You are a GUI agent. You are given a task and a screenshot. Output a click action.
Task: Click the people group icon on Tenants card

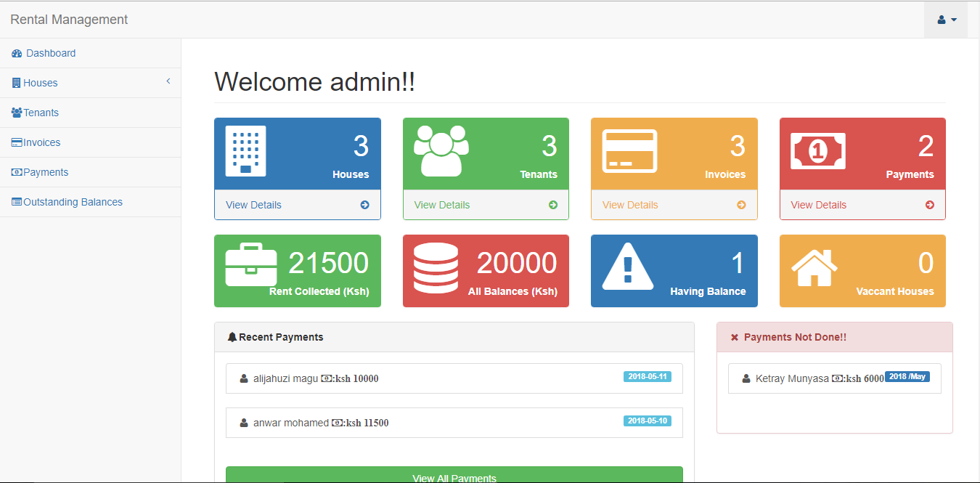[x=441, y=150]
